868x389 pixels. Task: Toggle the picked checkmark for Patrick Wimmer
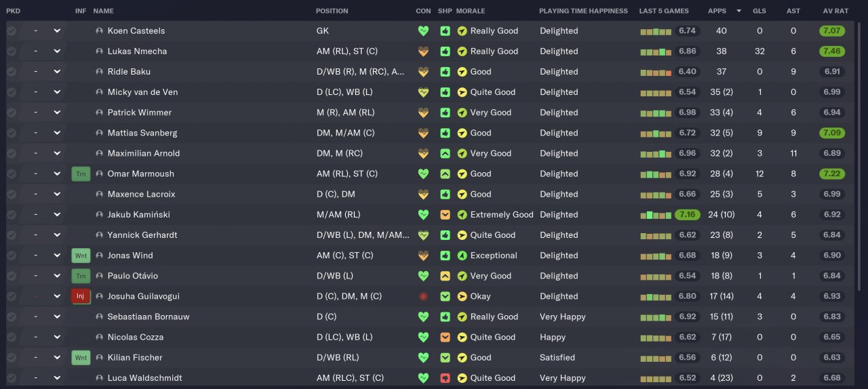point(12,112)
